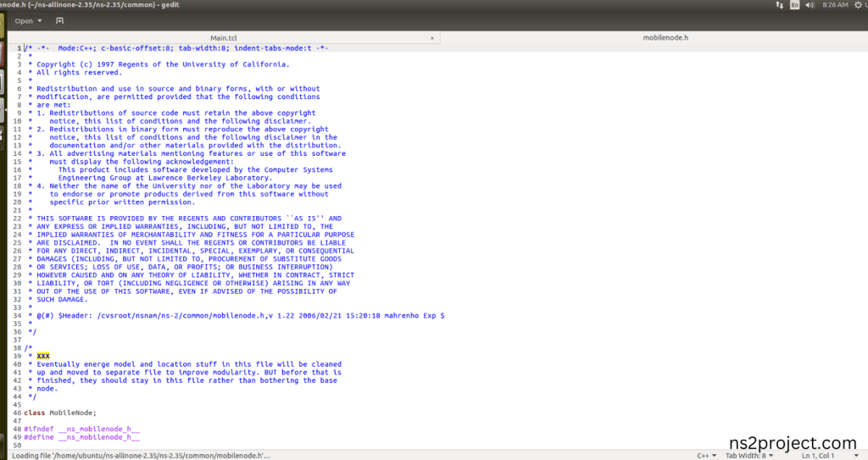Click '2. Redistributions in binary form' line

coord(178,129)
